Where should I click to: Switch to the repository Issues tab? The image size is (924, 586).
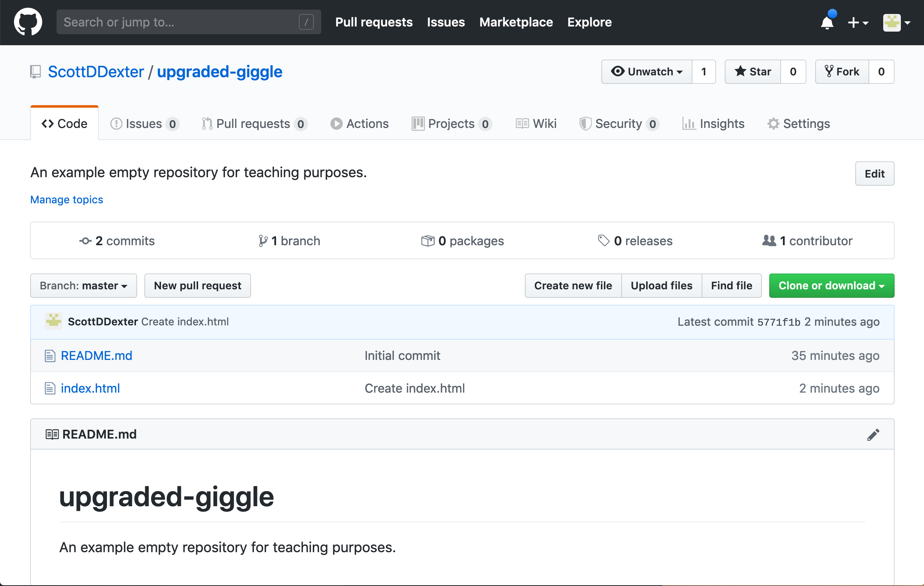coord(145,124)
